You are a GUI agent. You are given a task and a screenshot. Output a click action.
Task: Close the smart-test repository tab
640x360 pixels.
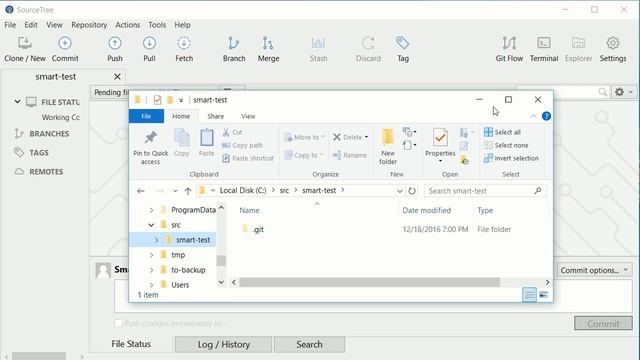pos(117,77)
